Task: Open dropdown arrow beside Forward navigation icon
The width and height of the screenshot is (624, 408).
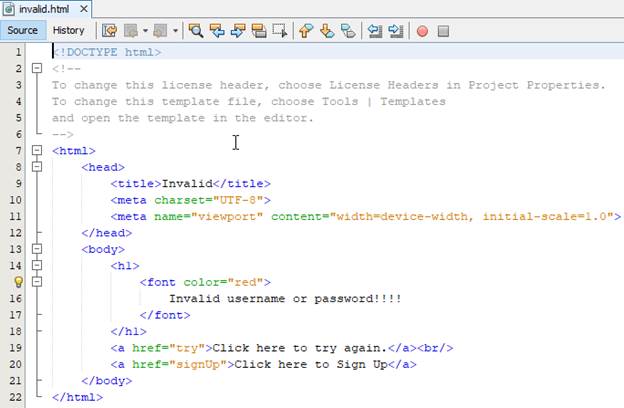Action: click(175, 31)
